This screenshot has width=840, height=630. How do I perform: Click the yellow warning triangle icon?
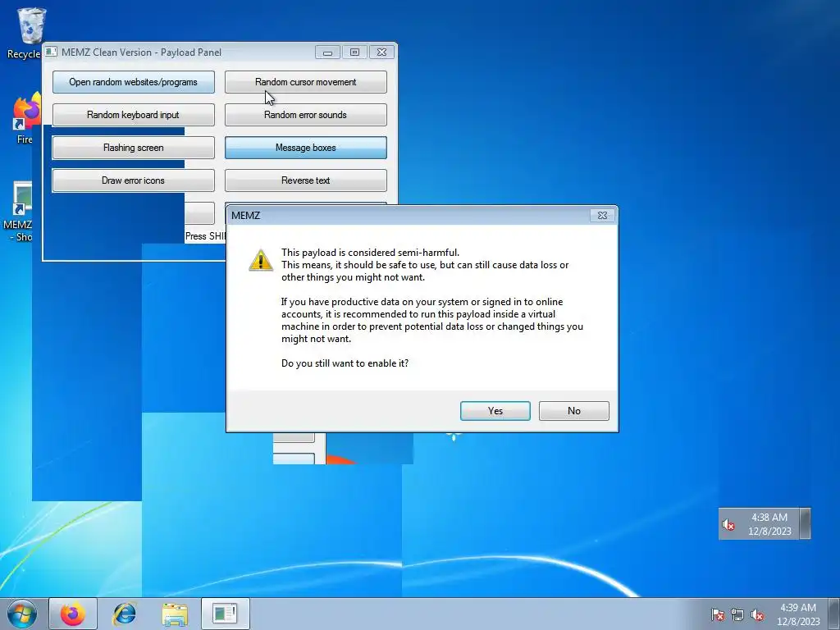tap(261, 260)
